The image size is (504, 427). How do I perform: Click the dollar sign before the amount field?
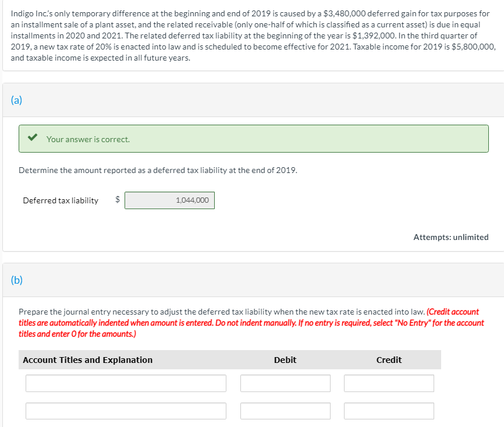click(x=118, y=199)
